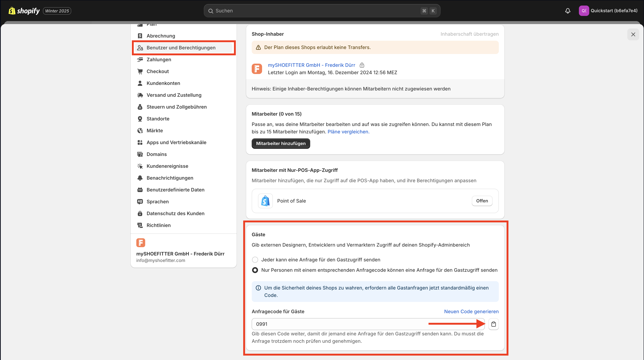This screenshot has width=644, height=360.
Task: Click the lock icon beside the owner name
Action: coord(362,65)
